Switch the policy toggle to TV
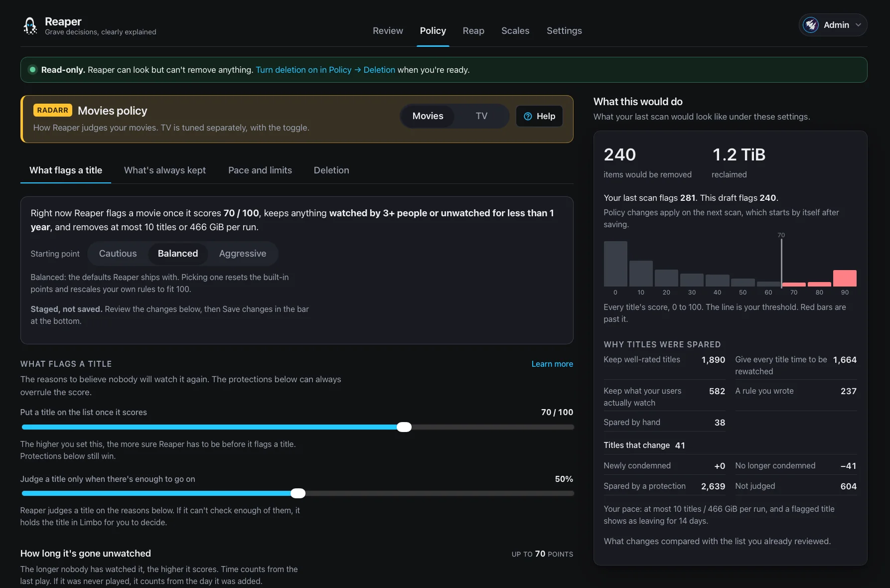This screenshot has width=890, height=588. (481, 116)
